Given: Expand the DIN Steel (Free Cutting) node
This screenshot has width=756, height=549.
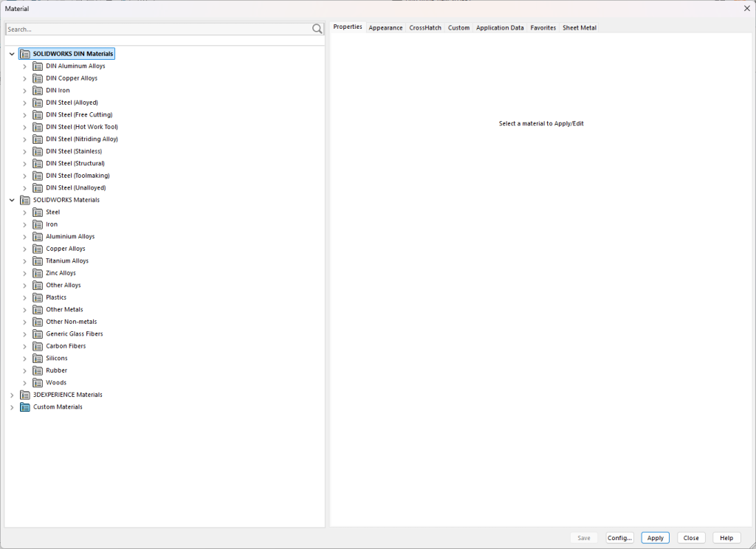Looking at the screenshot, I should point(24,115).
